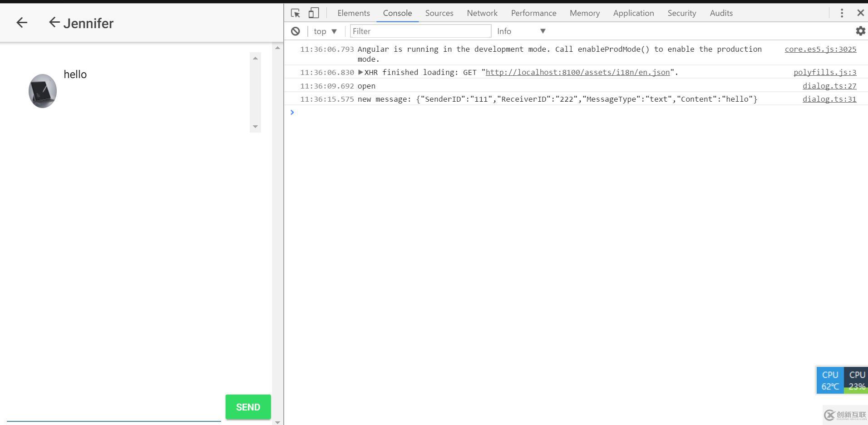868x425 pixels.
Task: Click the back arrow beside Jennifer
Action: pos(54,22)
